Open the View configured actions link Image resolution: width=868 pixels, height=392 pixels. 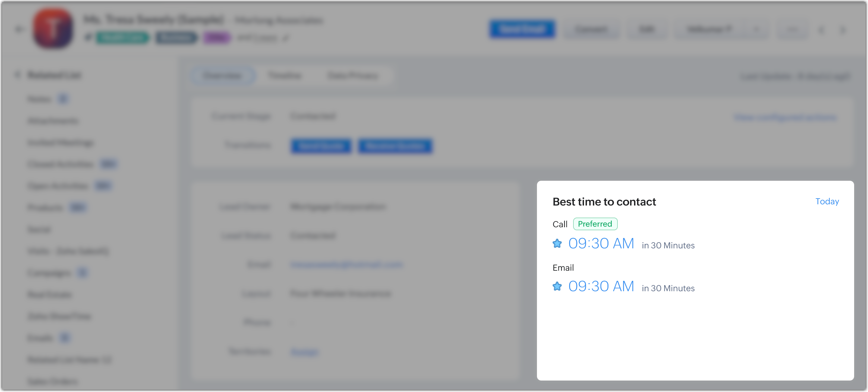(x=785, y=117)
